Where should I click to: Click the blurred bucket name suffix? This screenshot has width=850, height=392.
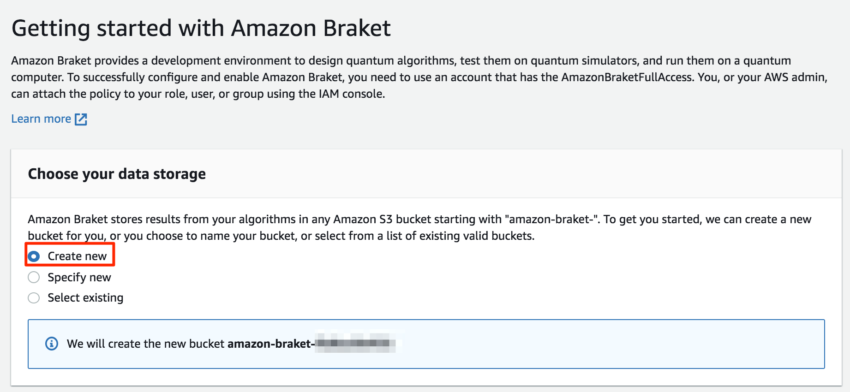tap(353, 343)
